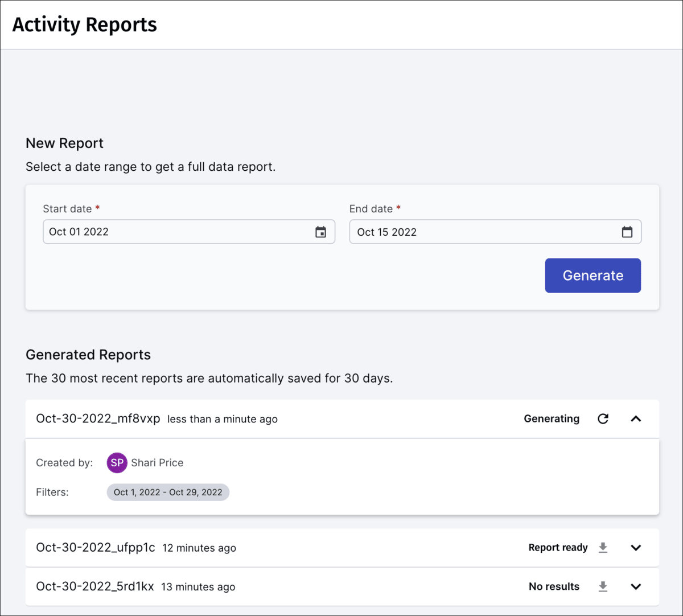Click the Activity Reports page title
This screenshot has height=616, width=683.
point(84,24)
